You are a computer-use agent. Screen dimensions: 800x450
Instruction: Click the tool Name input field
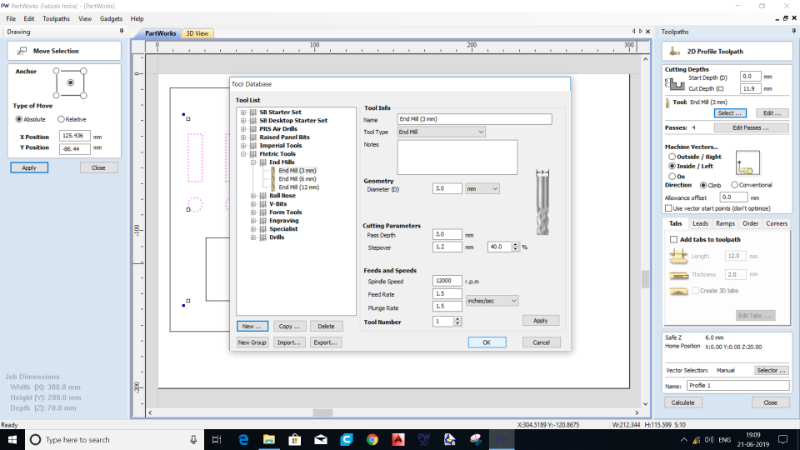pos(474,119)
